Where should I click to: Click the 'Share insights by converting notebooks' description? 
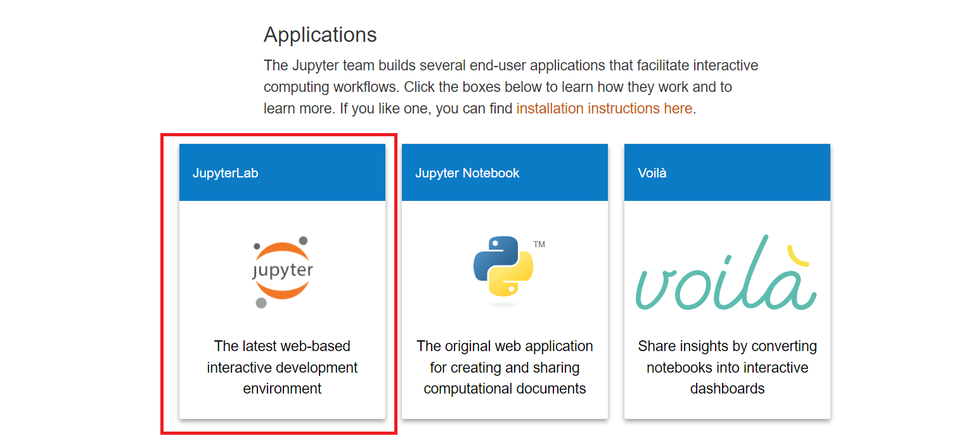tap(727, 368)
